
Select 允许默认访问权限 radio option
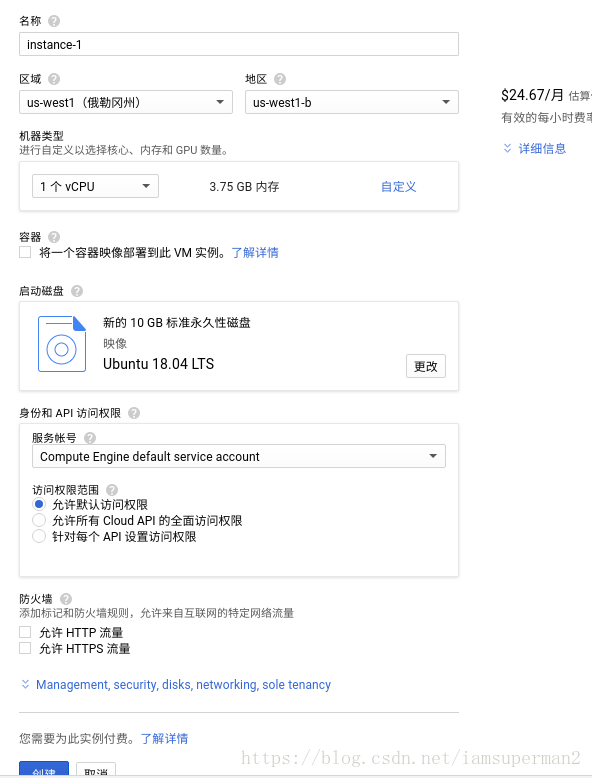(x=39, y=505)
